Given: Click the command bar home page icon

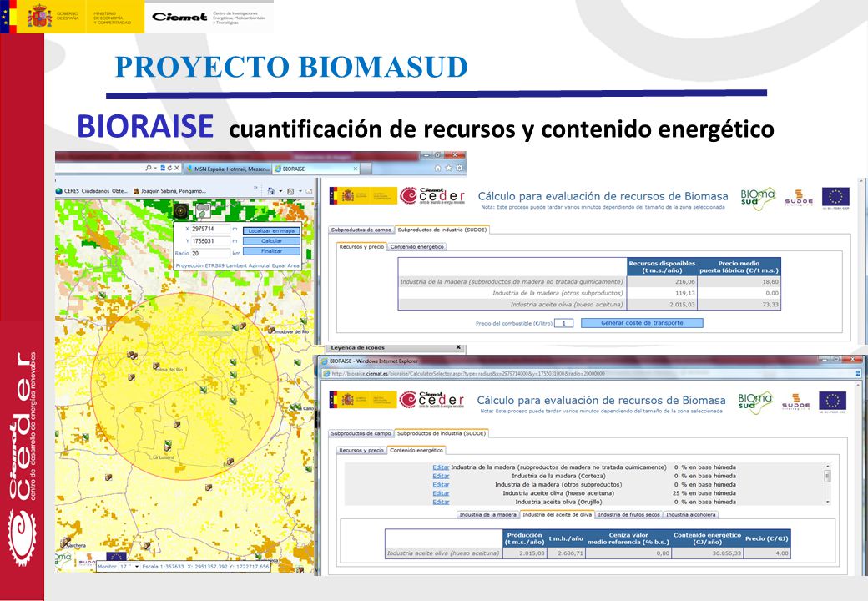Looking at the screenshot, I should pos(271,191).
